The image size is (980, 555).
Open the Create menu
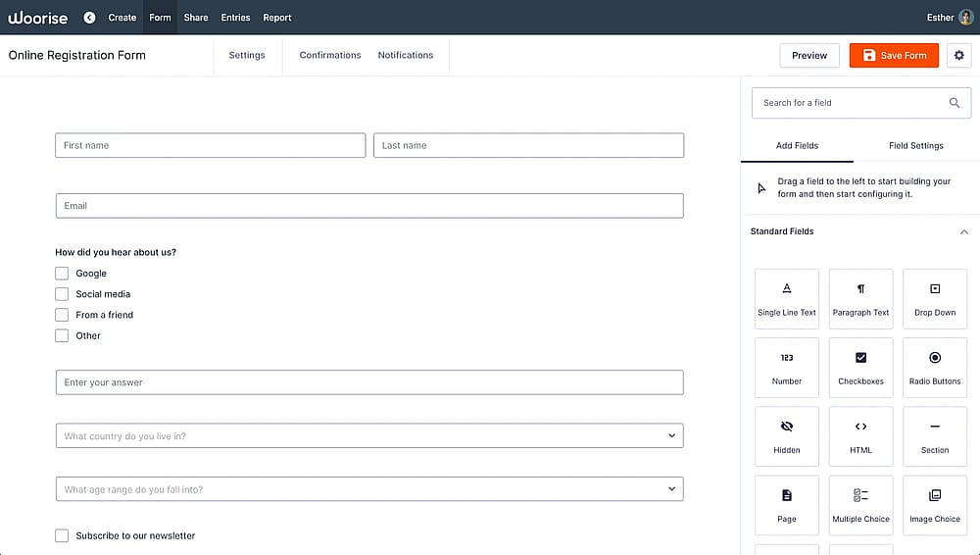click(x=122, y=18)
